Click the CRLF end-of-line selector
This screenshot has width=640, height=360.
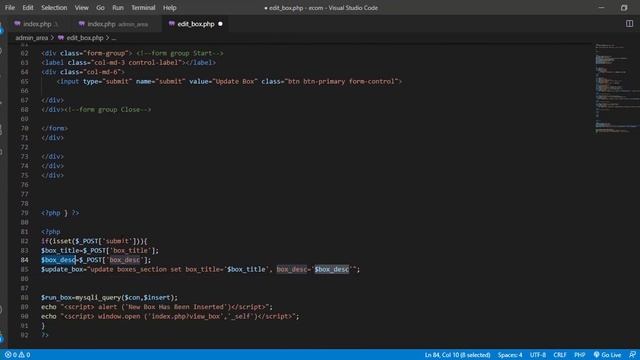[560, 355]
